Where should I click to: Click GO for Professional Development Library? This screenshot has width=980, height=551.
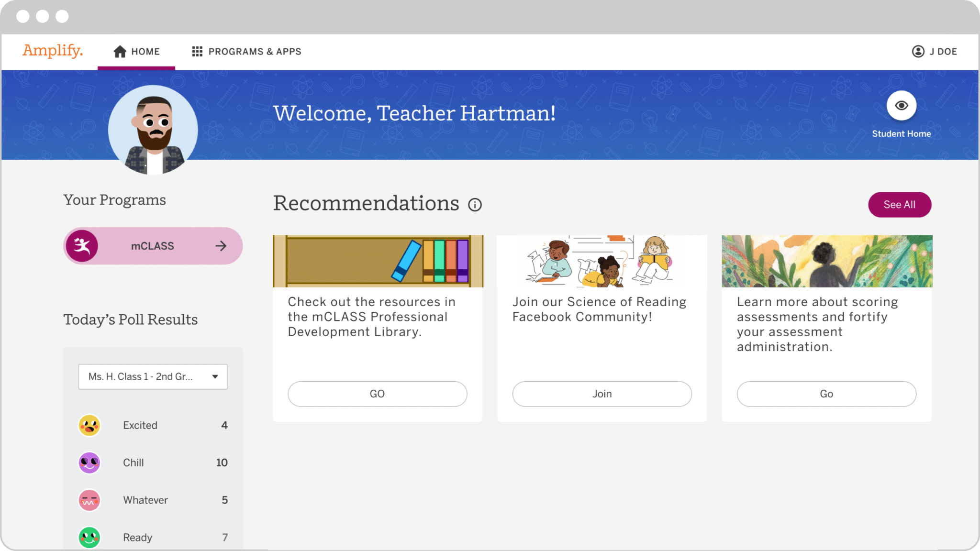[x=377, y=394]
